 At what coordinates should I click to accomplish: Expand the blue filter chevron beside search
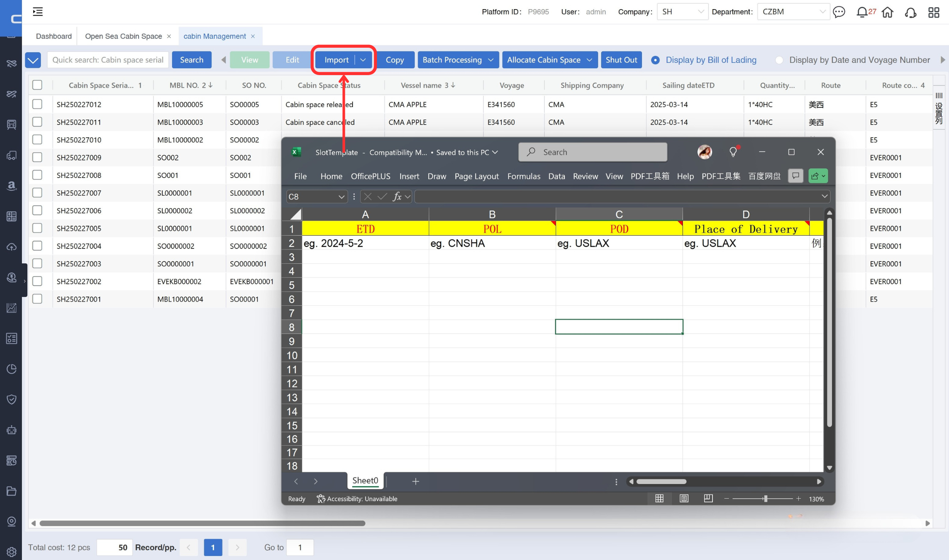33,60
